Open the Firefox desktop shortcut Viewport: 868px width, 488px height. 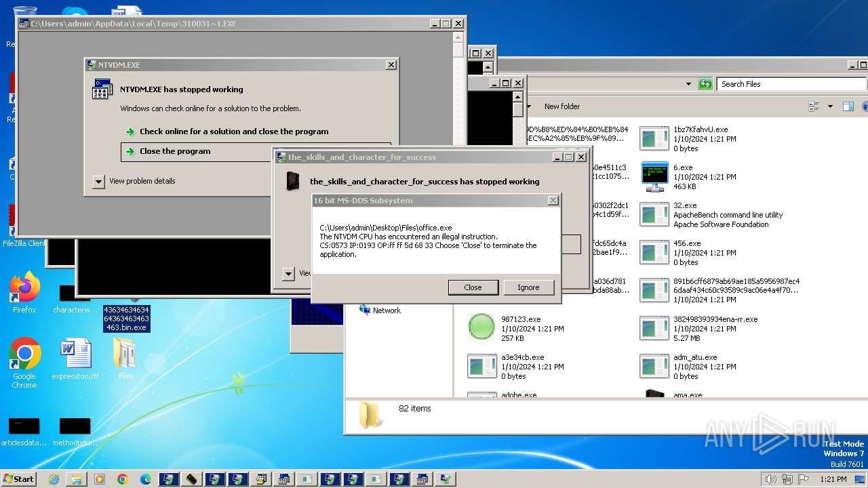click(x=24, y=293)
